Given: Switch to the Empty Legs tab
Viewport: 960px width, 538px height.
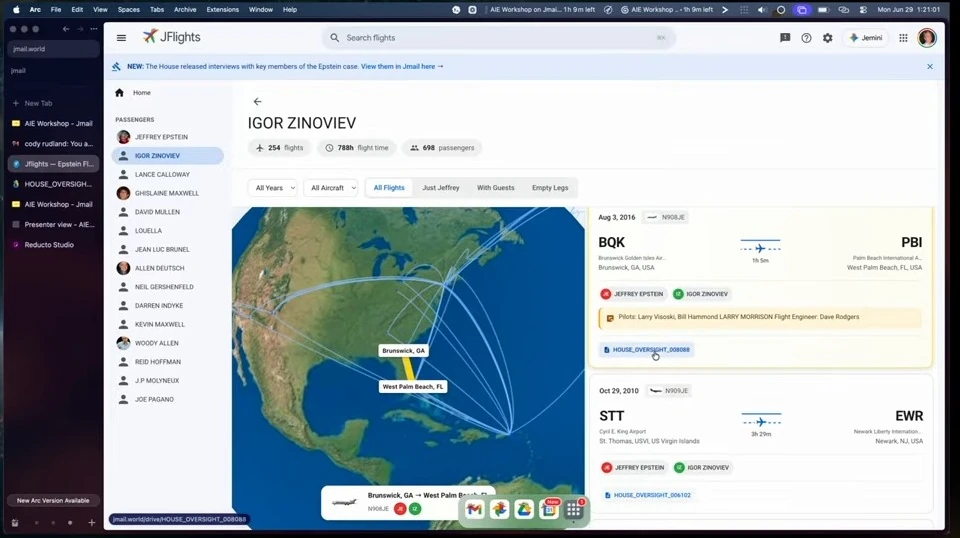Looking at the screenshot, I should (x=550, y=188).
